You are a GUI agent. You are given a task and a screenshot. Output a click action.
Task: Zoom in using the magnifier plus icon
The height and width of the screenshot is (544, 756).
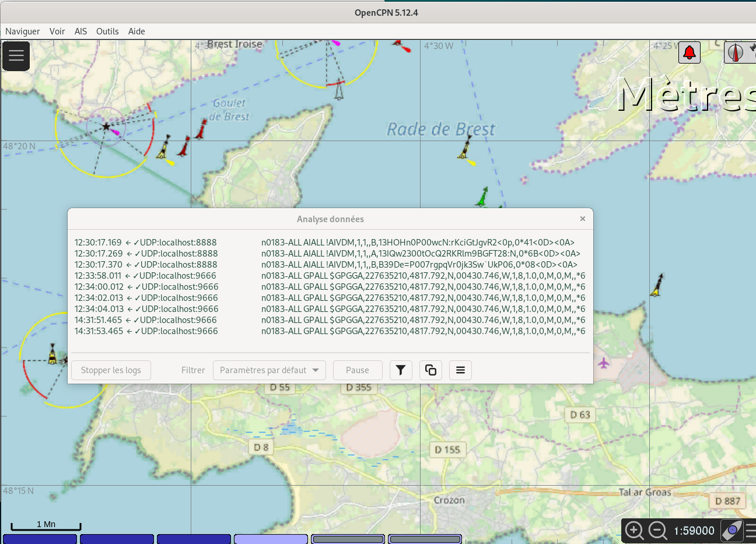pos(633,531)
